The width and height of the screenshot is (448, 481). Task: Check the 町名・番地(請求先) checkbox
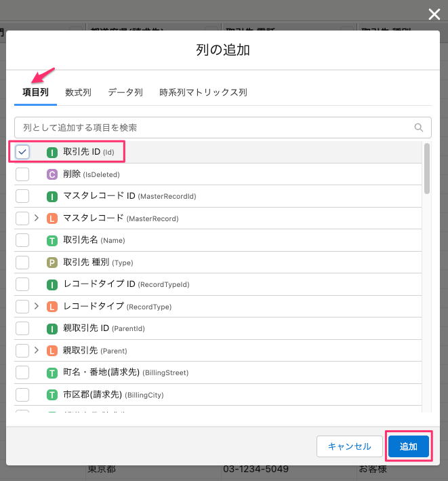tap(22, 372)
